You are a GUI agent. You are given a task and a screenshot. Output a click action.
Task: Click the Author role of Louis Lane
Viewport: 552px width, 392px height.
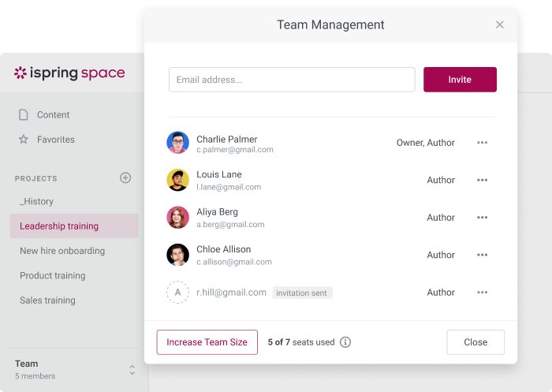(441, 180)
